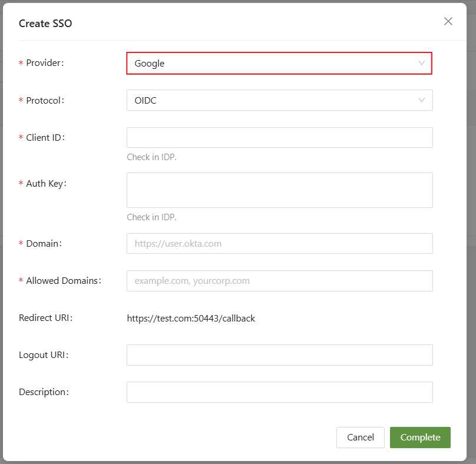The height and width of the screenshot is (464, 476).
Task: Click the hint text below Client ID
Action: (151, 157)
